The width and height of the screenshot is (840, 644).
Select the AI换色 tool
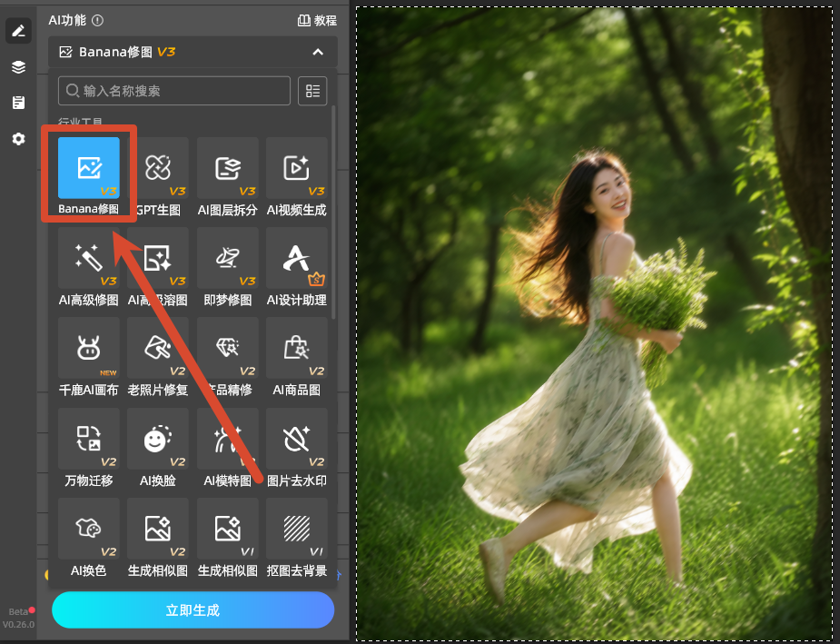coord(89,529)
